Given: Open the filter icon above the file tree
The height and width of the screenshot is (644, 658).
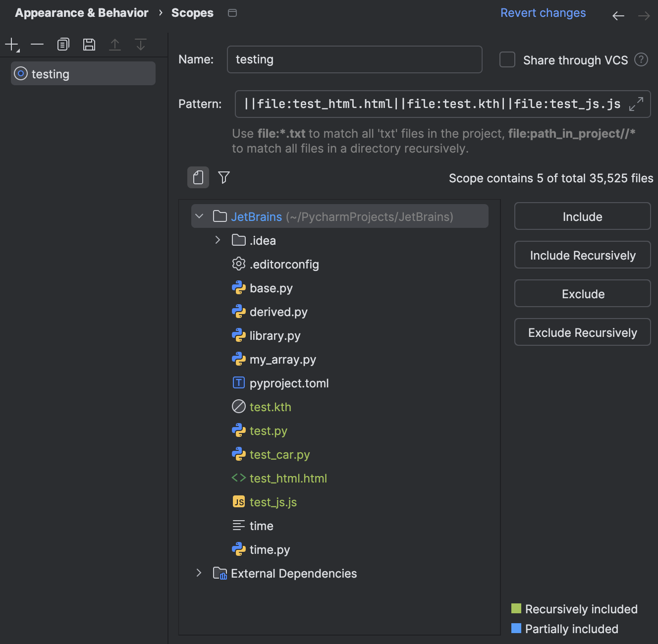Looking at the screenshot, I should pyautogui.click(x=224, y=177).
